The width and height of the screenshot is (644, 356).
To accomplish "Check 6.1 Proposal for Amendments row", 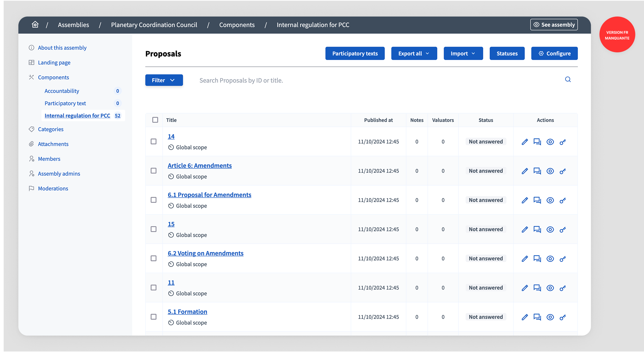I will click(154, 200).
